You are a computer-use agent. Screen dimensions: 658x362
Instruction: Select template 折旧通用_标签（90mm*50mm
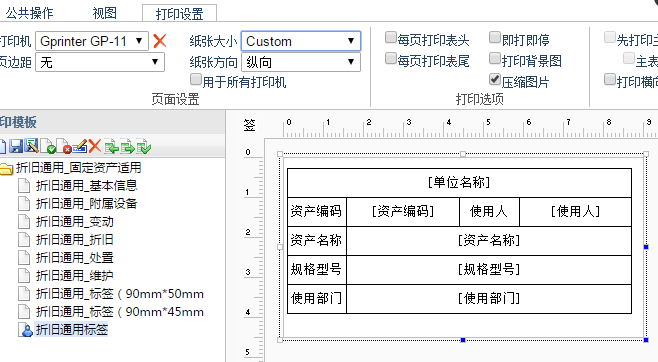click(120, 294)
